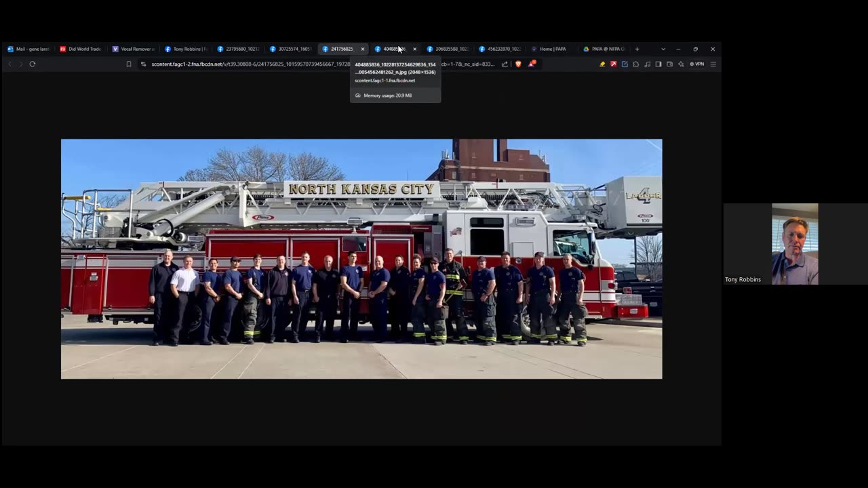This screenshot has width=868, height=488.
Task: Open the browser hamburger main menu
Action: pos(713,64)
